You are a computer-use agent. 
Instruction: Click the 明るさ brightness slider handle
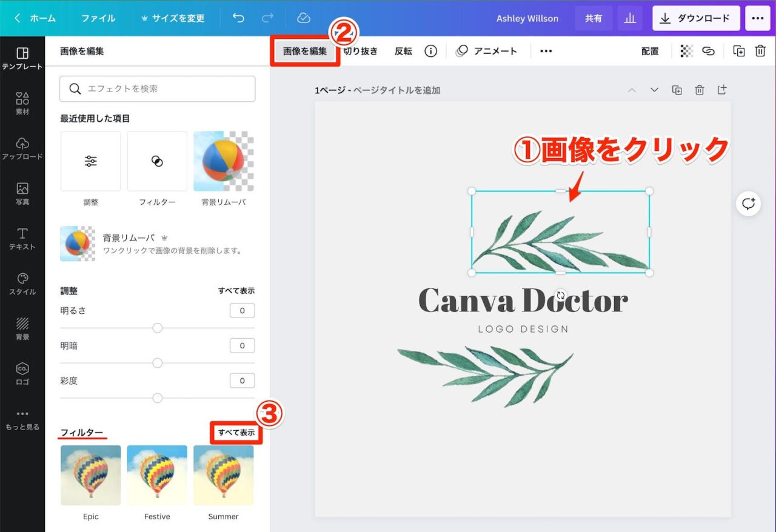158,328
